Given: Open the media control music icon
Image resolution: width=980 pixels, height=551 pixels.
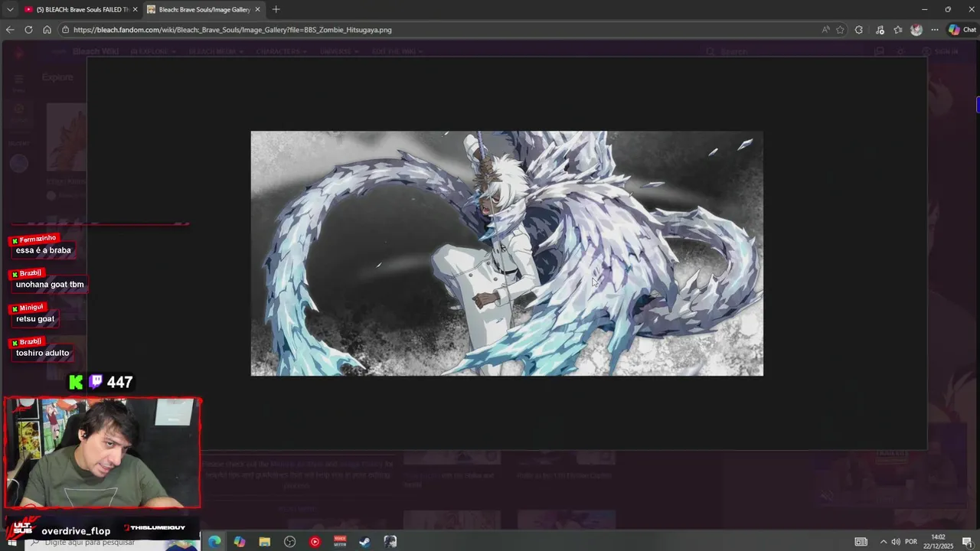Looking at the screenshot, I should pos(880,30).
